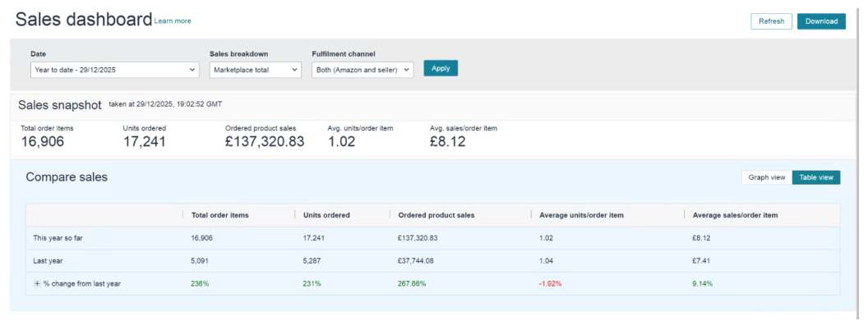Click the Apply button
Screen dimensions: 868x321
441,68
